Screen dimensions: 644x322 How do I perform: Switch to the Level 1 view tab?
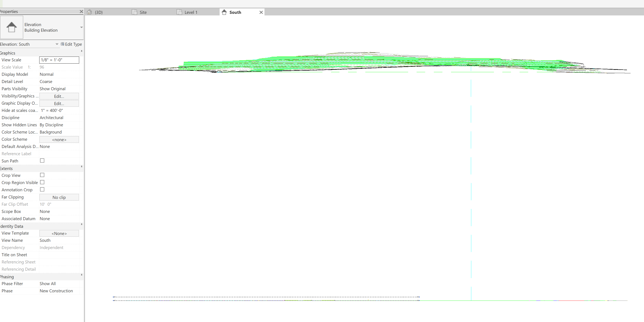191,12
